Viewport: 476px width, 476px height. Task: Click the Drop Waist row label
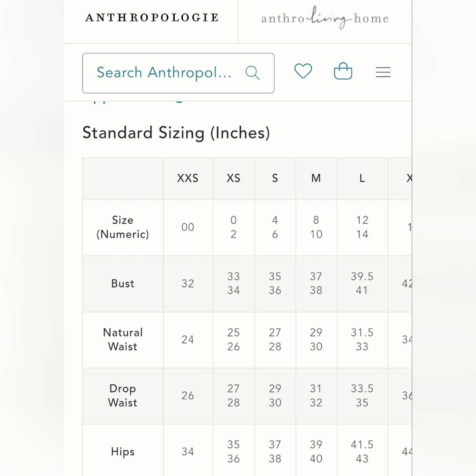tap(123, 396)
